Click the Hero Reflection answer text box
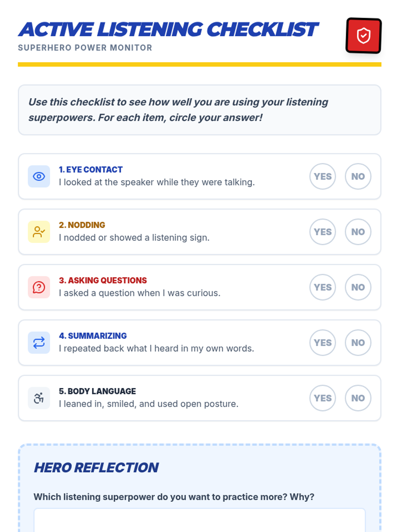 pyautogui.click(x=199, y=520)
